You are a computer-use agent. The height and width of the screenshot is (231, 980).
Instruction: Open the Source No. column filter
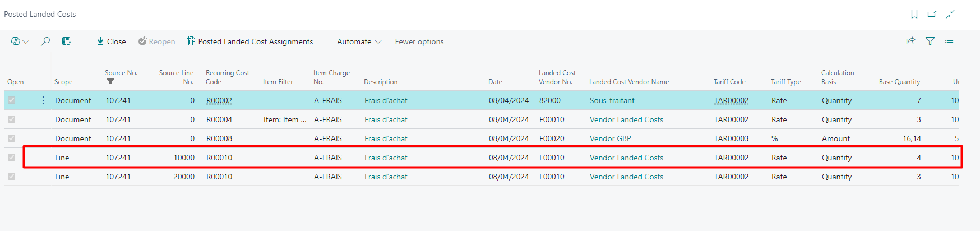point(110,82)
